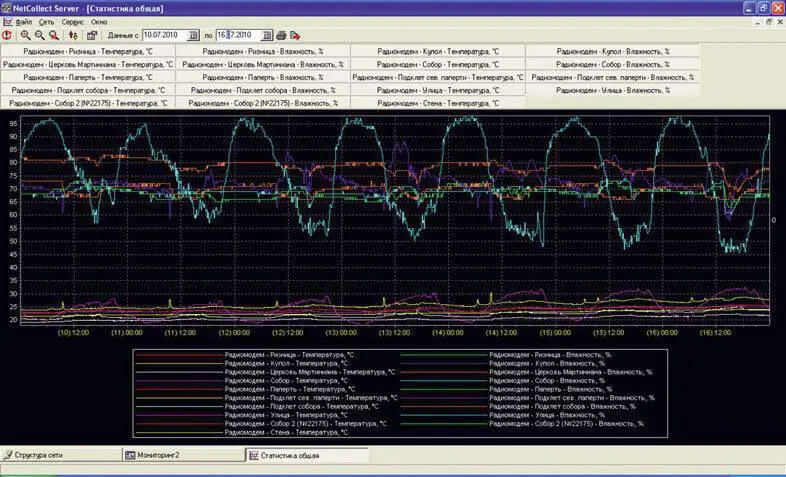Click the Подклет собора Влажность button
The image size is (786, 477).
263,90
